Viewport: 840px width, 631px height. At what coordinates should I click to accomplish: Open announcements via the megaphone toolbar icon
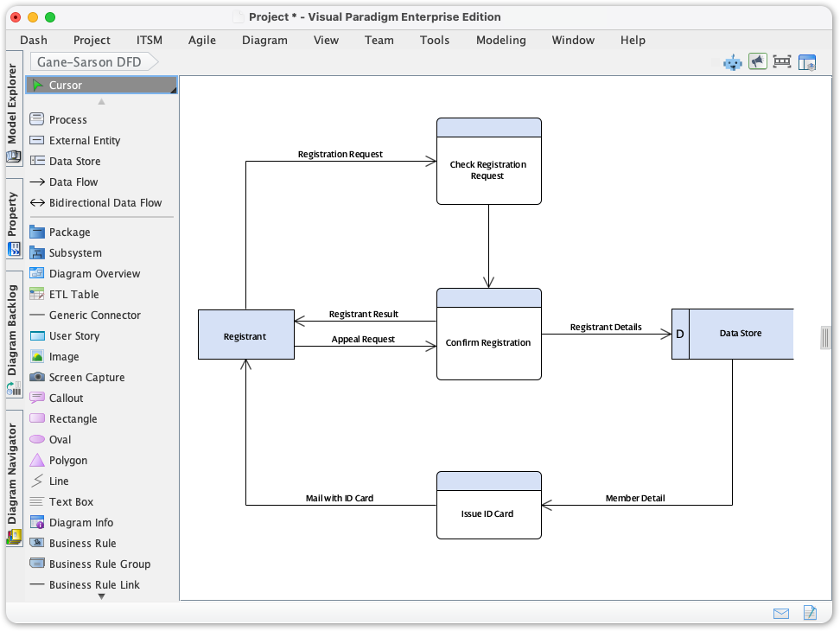(x=757, y=61)
